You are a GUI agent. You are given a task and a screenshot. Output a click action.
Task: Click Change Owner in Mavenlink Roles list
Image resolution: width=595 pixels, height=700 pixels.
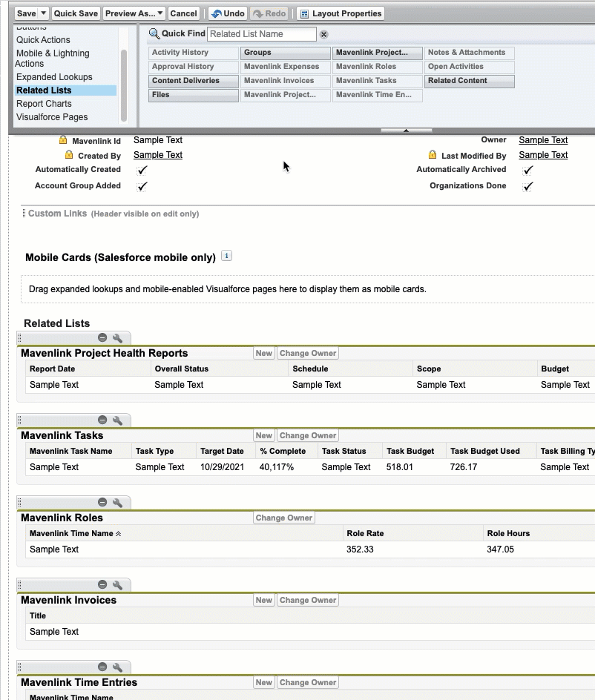pos(283,518)
